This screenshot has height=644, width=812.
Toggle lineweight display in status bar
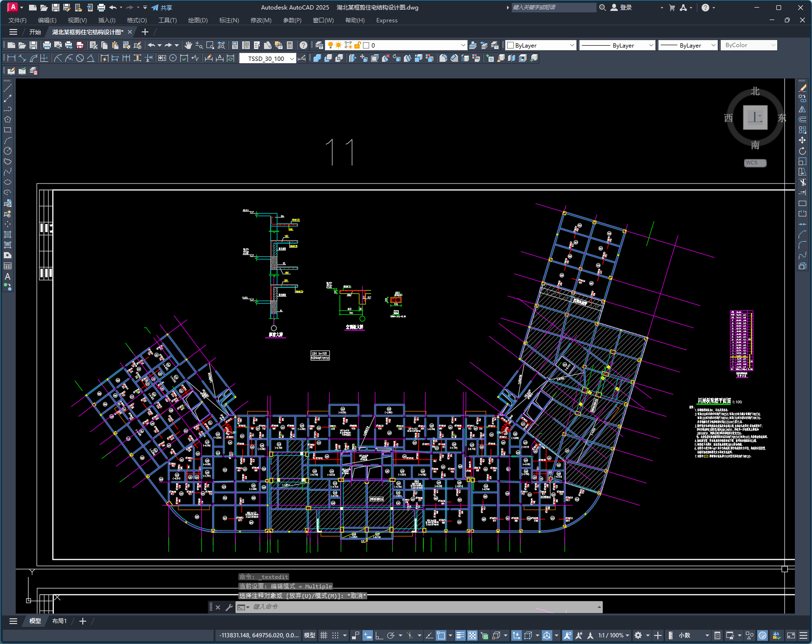(x=460, y=635)
